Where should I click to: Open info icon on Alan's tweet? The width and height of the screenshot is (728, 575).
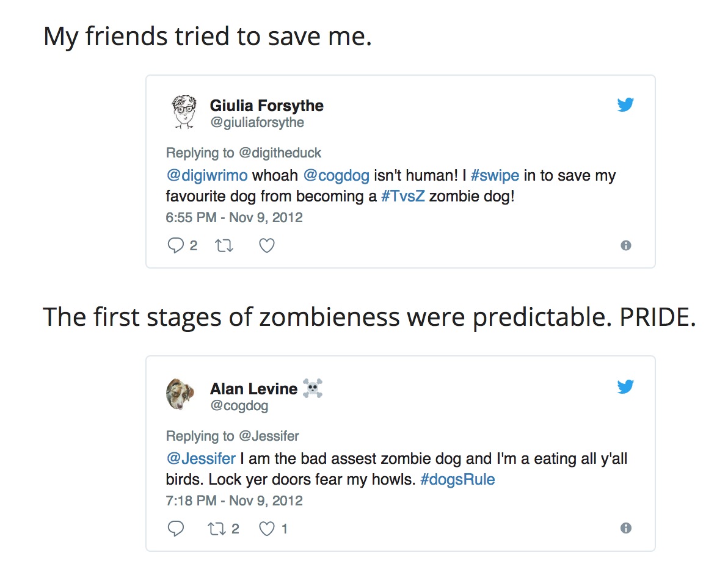625,528
